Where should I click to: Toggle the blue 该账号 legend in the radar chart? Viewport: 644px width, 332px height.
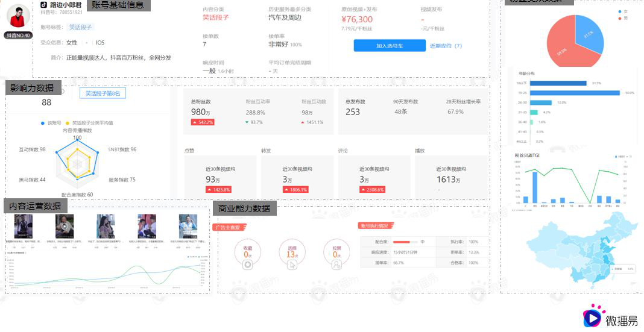point(42,122)
